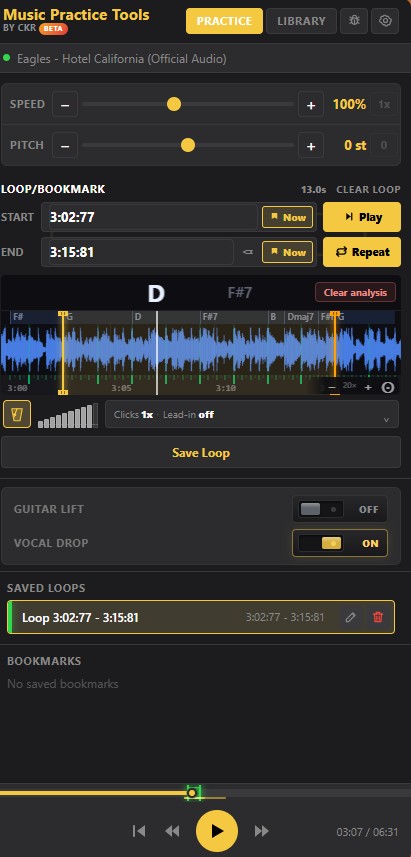Click the link icon beside END Now

click(x=248, y=253)
